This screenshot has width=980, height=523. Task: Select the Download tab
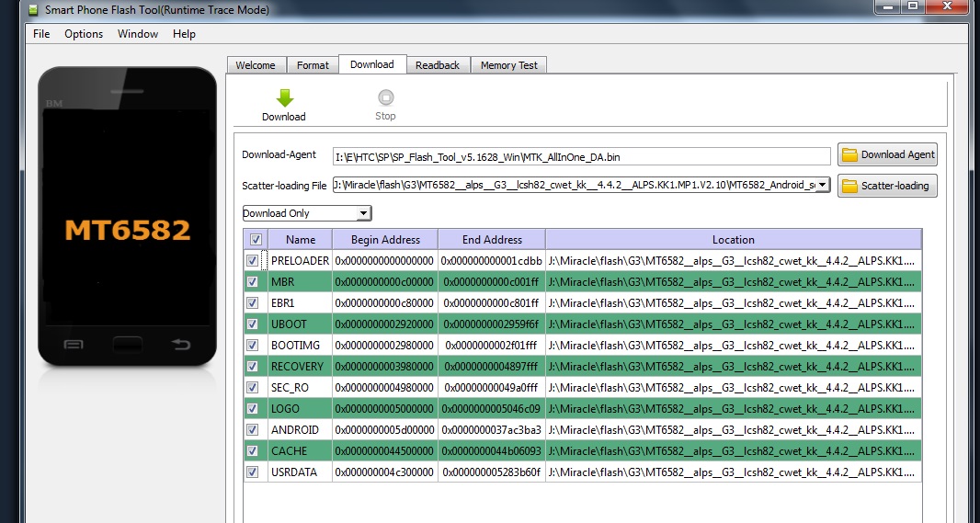(x=372, y=64)
